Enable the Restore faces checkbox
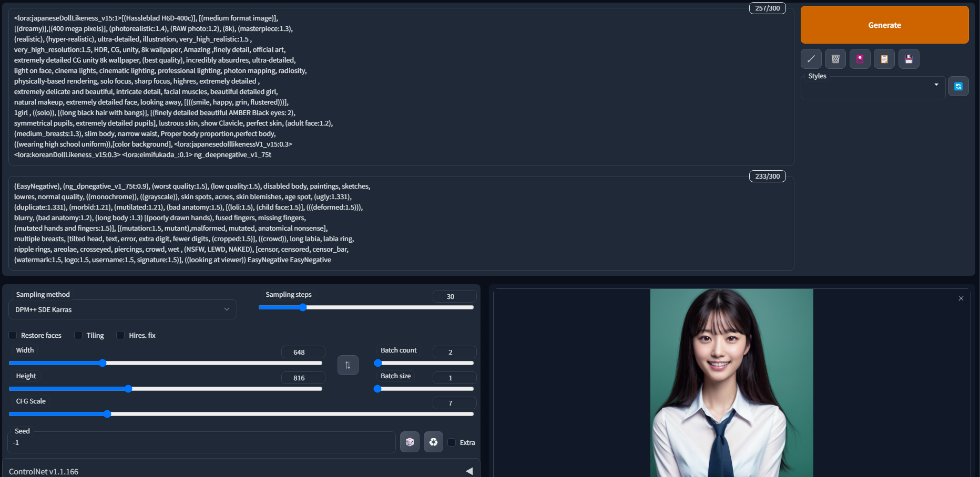Image resolution: width=980 pixels, height=477 pixels. point(13,335)
